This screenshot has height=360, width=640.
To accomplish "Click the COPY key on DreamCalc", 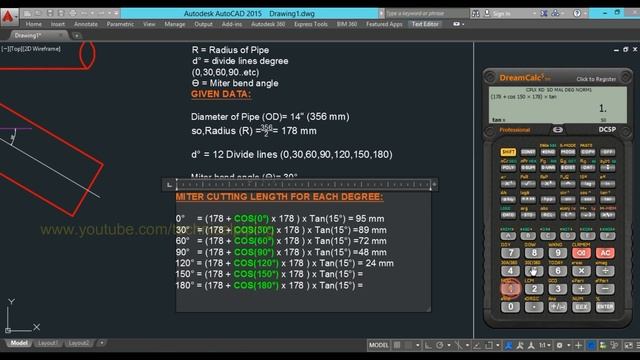I will 588,152.
